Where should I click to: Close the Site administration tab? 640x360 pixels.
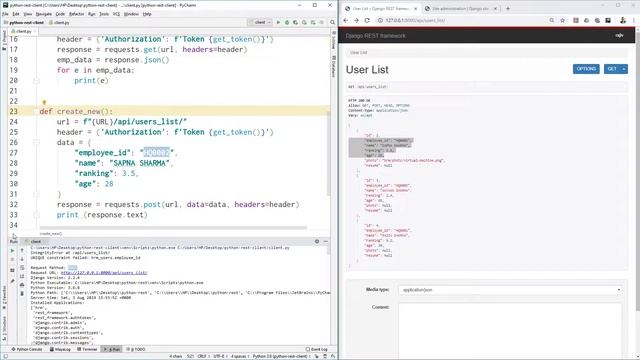point(496,9)
